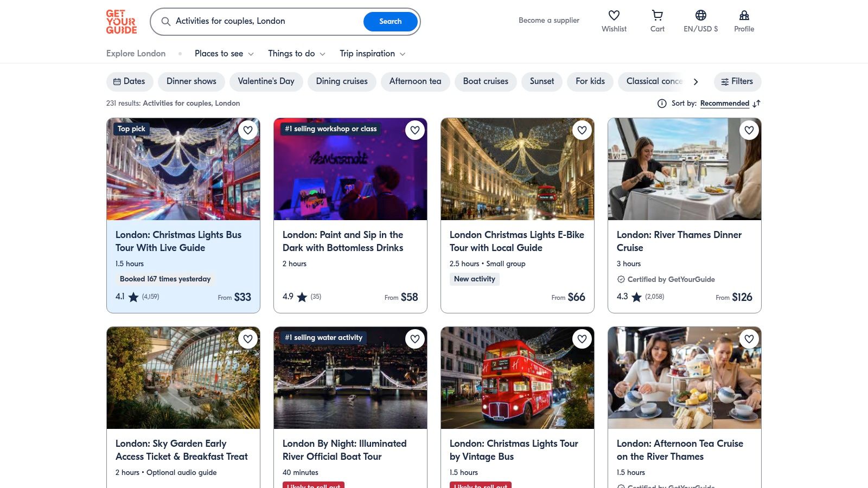Open the shopping Cart icon
The width and height of the screenshot is (868, 488).
tap(657, 16)
